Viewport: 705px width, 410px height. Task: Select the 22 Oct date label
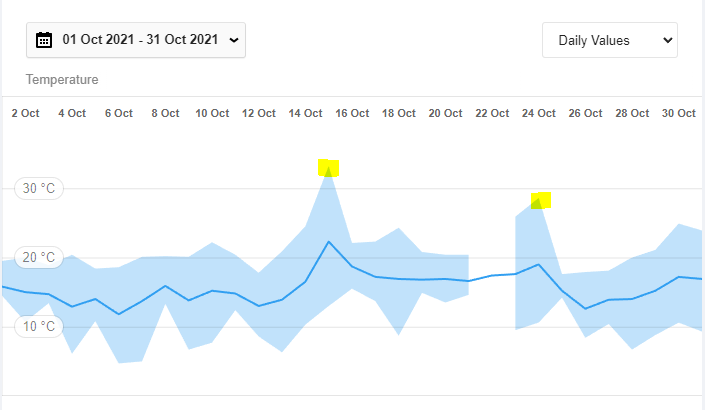[x=493, y=114]
